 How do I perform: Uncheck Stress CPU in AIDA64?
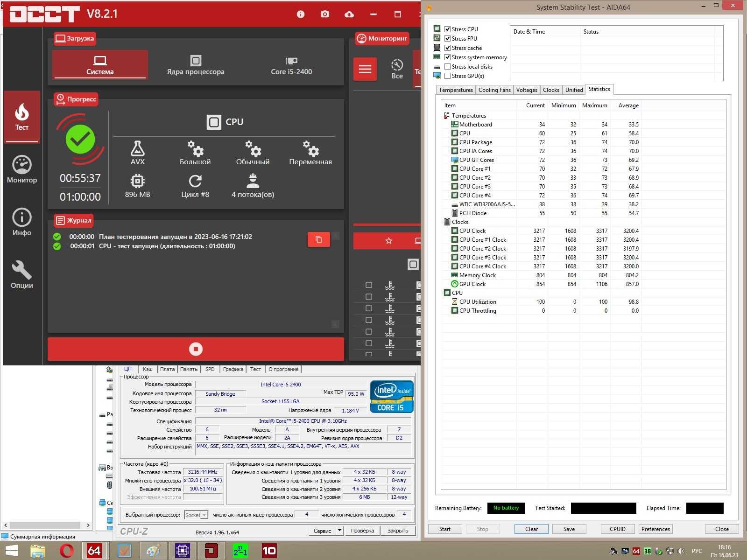tap(447, 29)
